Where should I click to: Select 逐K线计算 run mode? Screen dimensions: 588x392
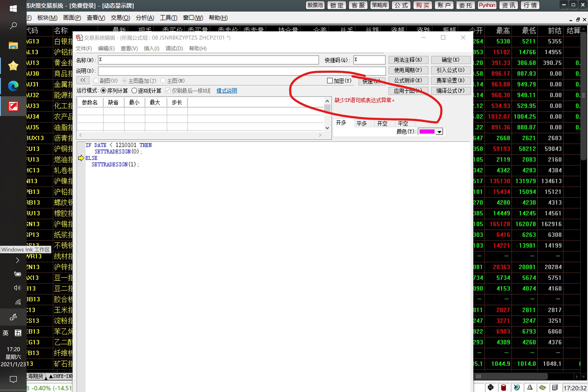(134, 90)
